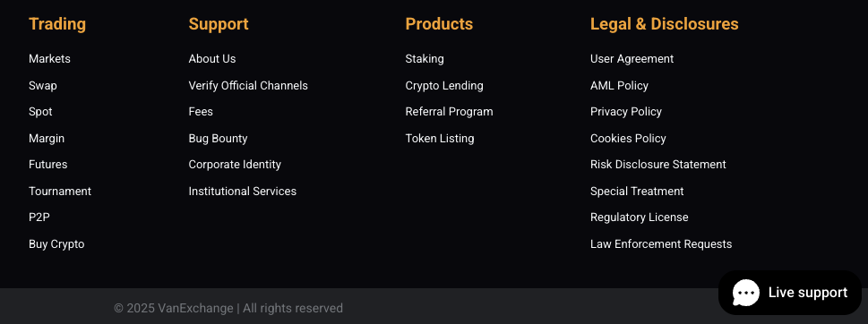Image resolution: width=868 pixels, height=324 pixels.
Task: Open the Live support button
Action: tap(790, 293)
